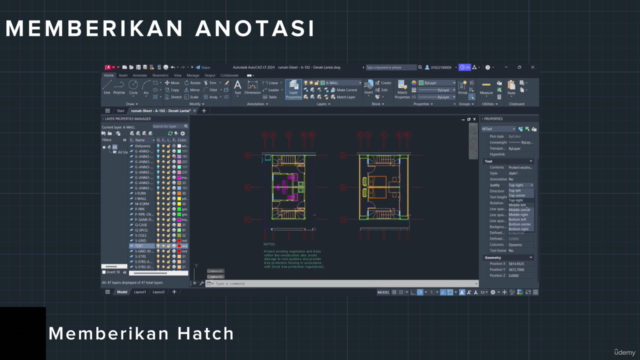640x360 pixels.
Task: Select the Circle drawing tool
Action: tap(133, 87)
